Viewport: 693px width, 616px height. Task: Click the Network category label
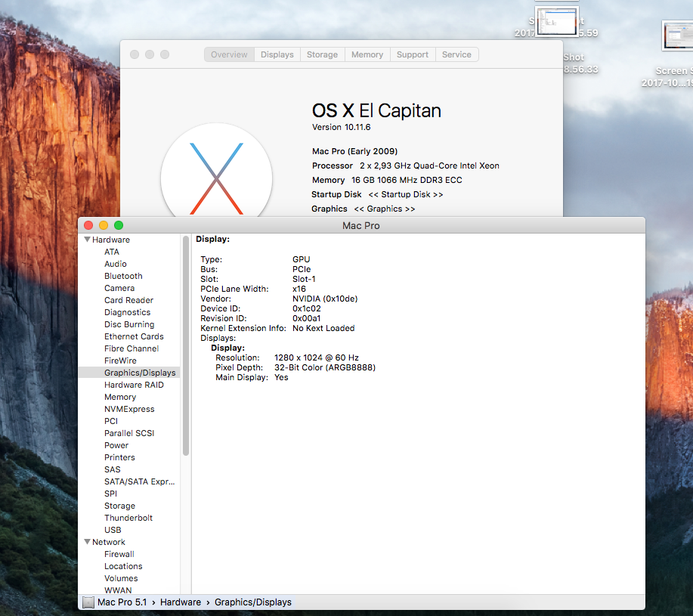pyautogui.click(x=109, y=542)
